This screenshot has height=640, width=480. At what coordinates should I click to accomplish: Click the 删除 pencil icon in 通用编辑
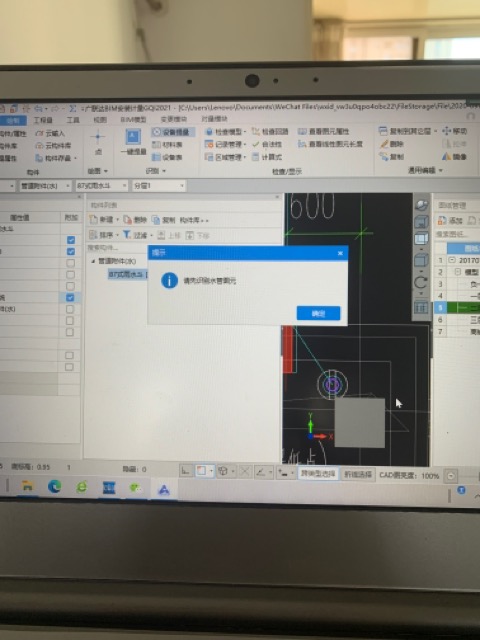(384, 144)
